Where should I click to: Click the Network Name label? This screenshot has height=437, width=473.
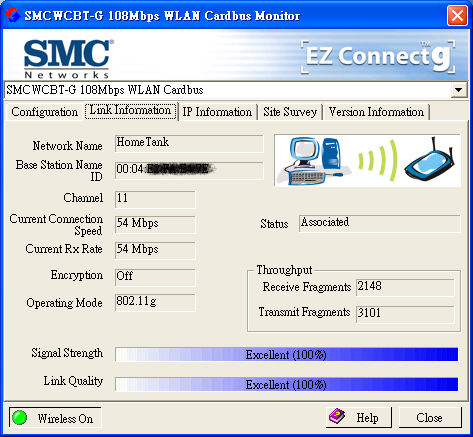(68, 146)
